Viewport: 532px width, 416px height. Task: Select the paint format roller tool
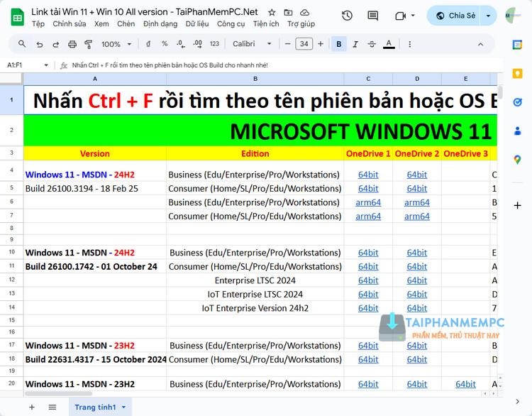[89, 44]
